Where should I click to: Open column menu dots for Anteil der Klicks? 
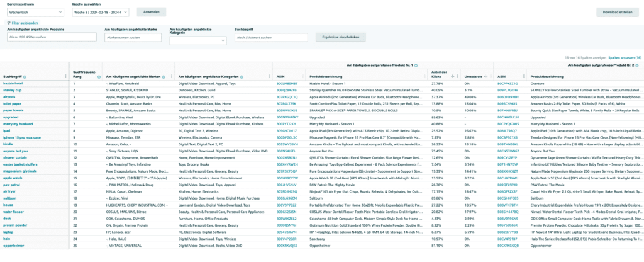458,76
